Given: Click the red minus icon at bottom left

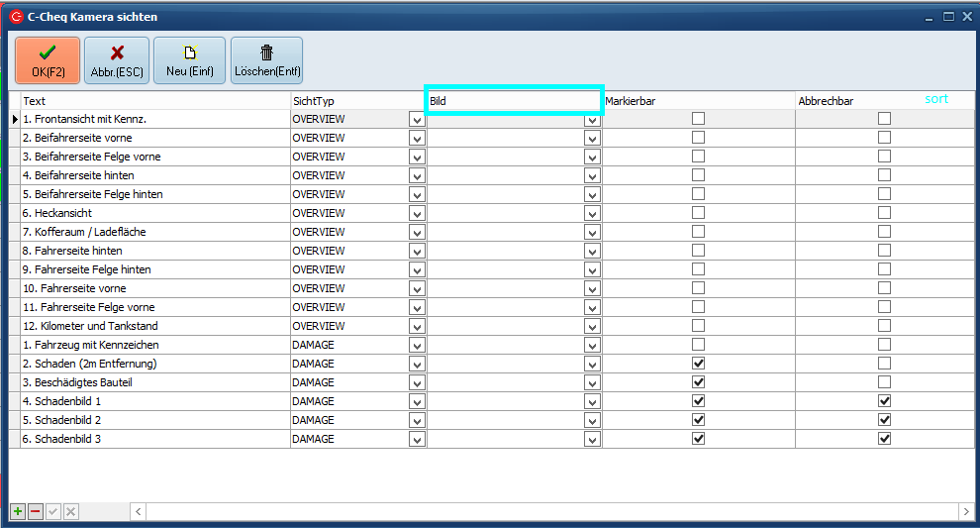Looking at the screenshot, I should tap(36, 511).
